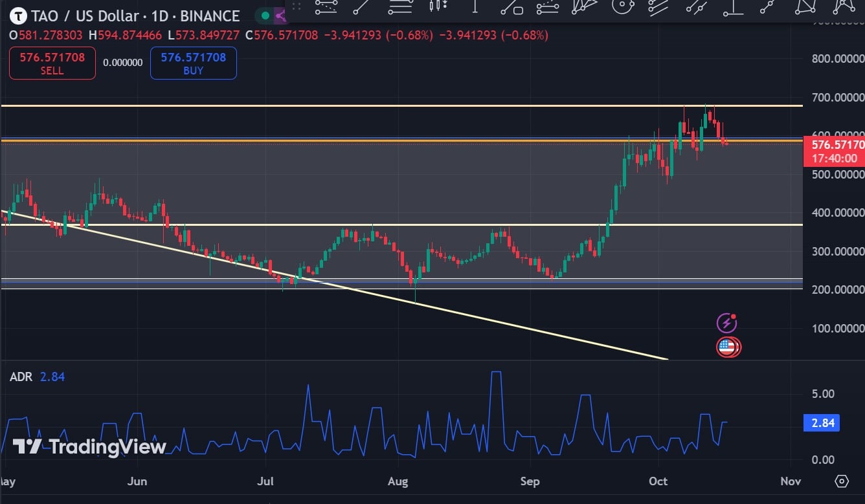Select the circular disc icon in drawing toolbar

point(622,6)
